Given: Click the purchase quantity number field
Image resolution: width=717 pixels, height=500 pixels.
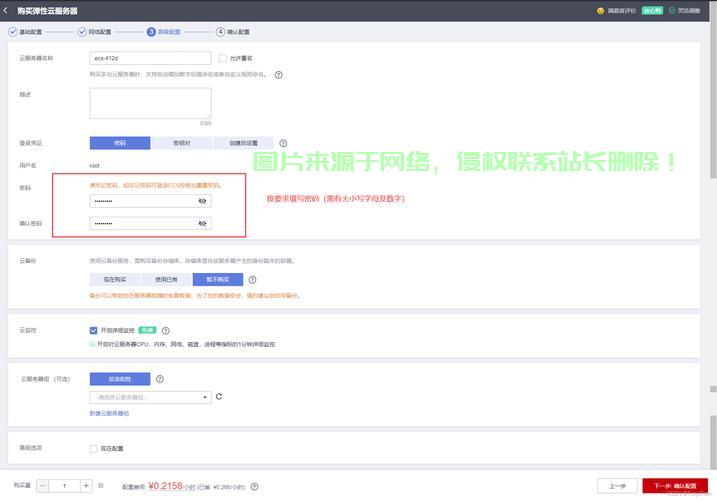Looking at the screenshot, I should pos(64,485).
